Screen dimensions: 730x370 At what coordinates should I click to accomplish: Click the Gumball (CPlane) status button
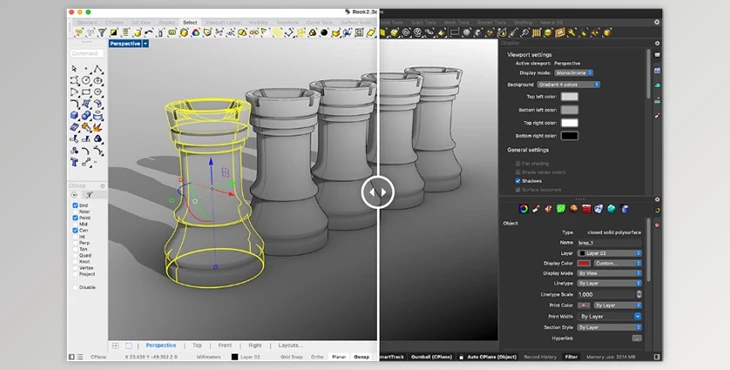pyautogui.click(x=432, y=357)
